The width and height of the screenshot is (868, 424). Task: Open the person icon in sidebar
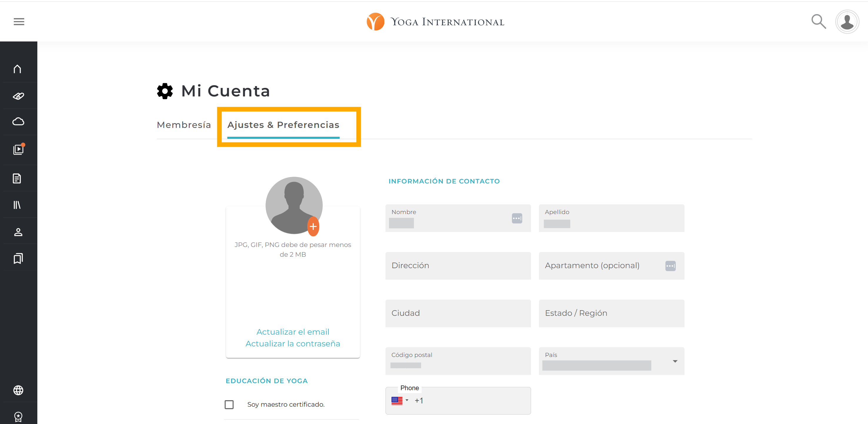click(x=18, y=232)
